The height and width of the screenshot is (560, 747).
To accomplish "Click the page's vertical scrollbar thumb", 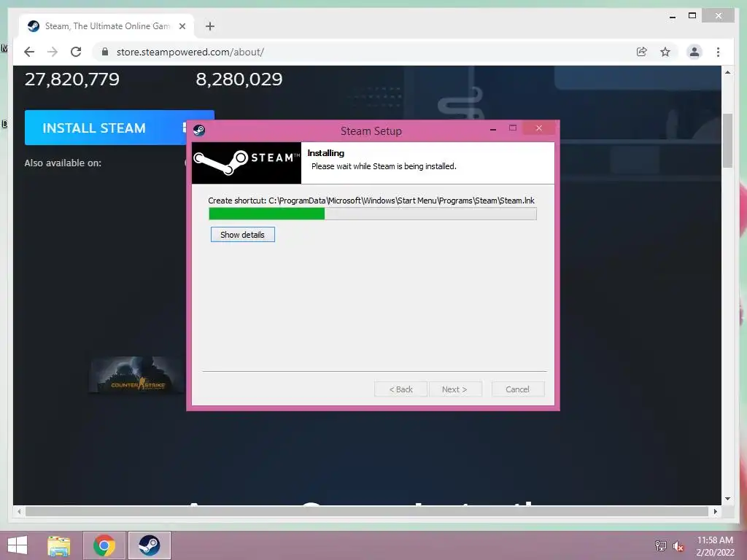I will 727,141.
